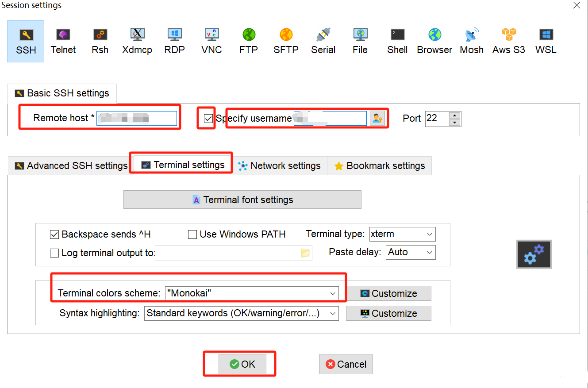Expand the Syntax highlighting dropdown
588x388 pixels.
click(242, 313)
